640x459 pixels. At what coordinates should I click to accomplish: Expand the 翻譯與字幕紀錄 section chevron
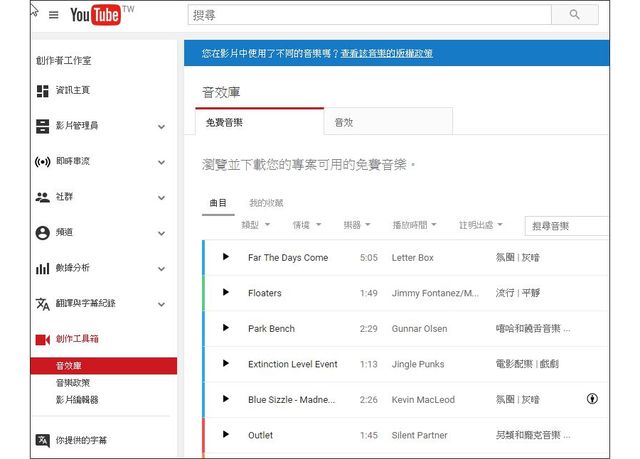click(x=162, y=304)
